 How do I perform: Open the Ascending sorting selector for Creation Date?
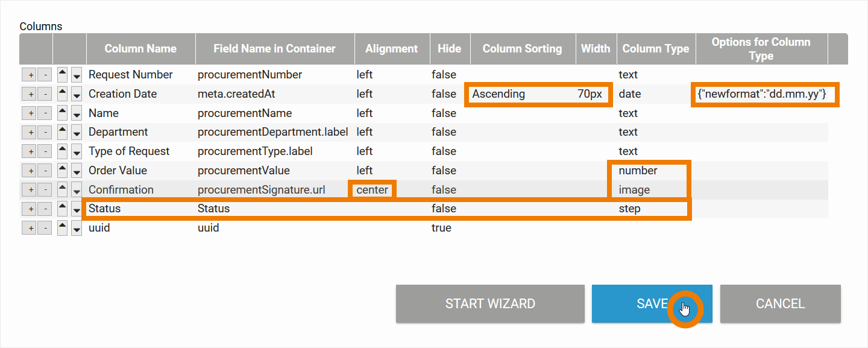tap(512, 93)
